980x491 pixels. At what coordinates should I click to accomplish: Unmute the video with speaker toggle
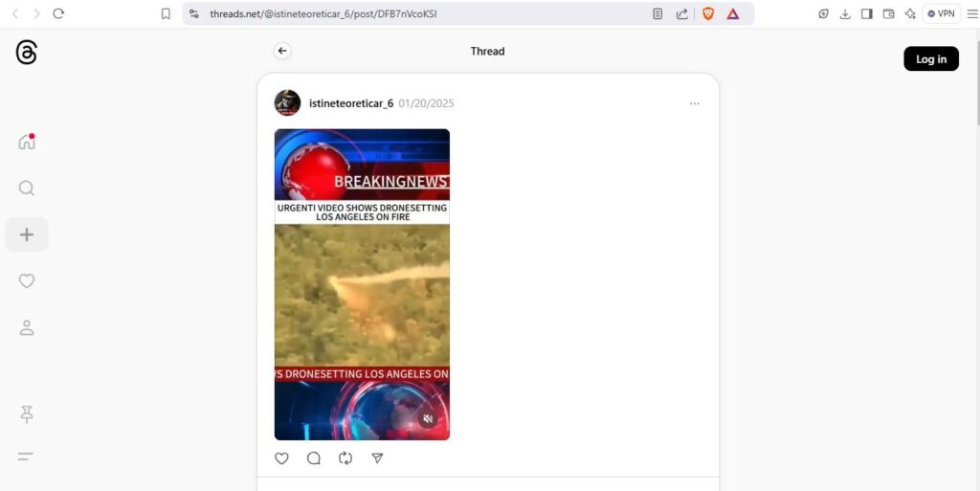point(428,419)
